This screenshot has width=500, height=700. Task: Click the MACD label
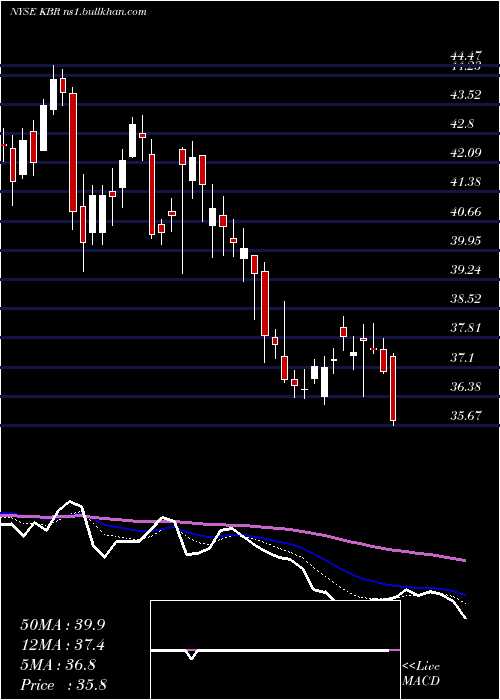pos(421,681)
